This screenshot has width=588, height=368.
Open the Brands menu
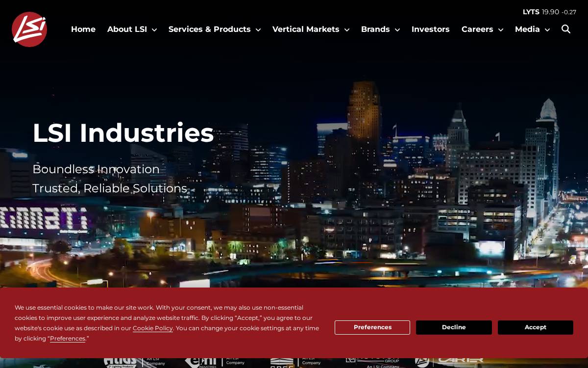[x=375, y=29]
